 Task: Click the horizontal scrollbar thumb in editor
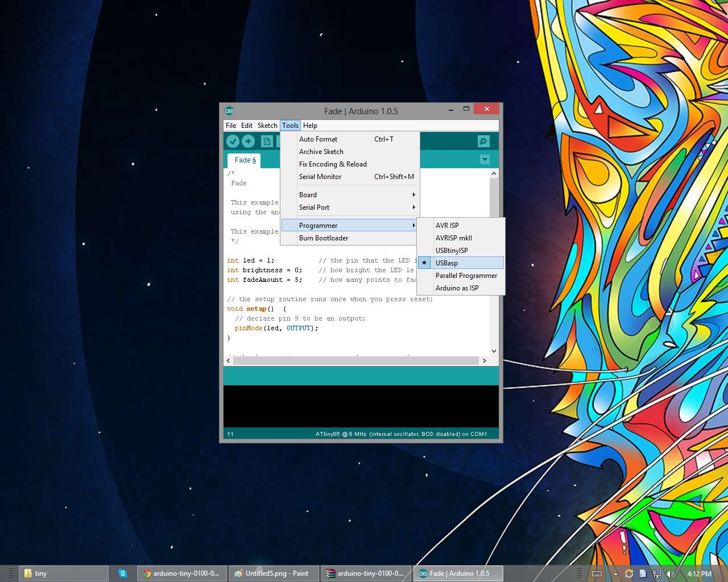click(356, 360)
